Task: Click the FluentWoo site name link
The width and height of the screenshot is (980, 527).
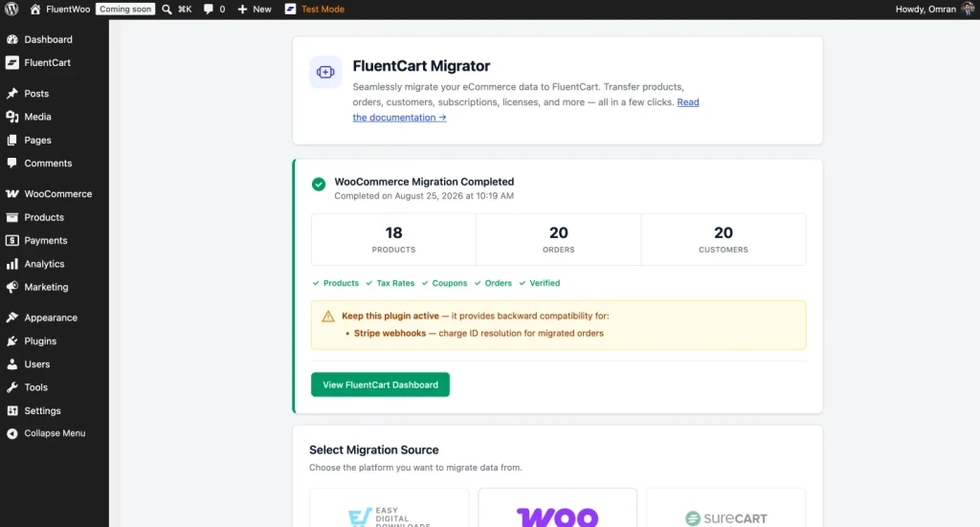Action: (x=68, y=10)
